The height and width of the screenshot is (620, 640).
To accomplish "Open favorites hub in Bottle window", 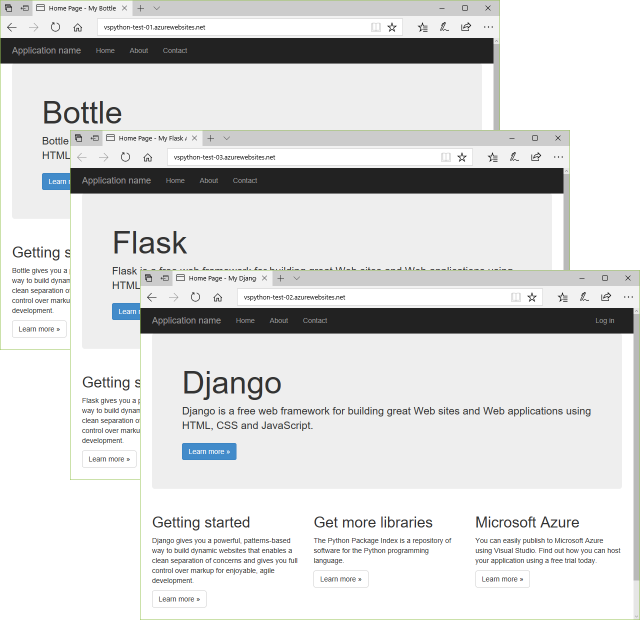I will [423, 27].
